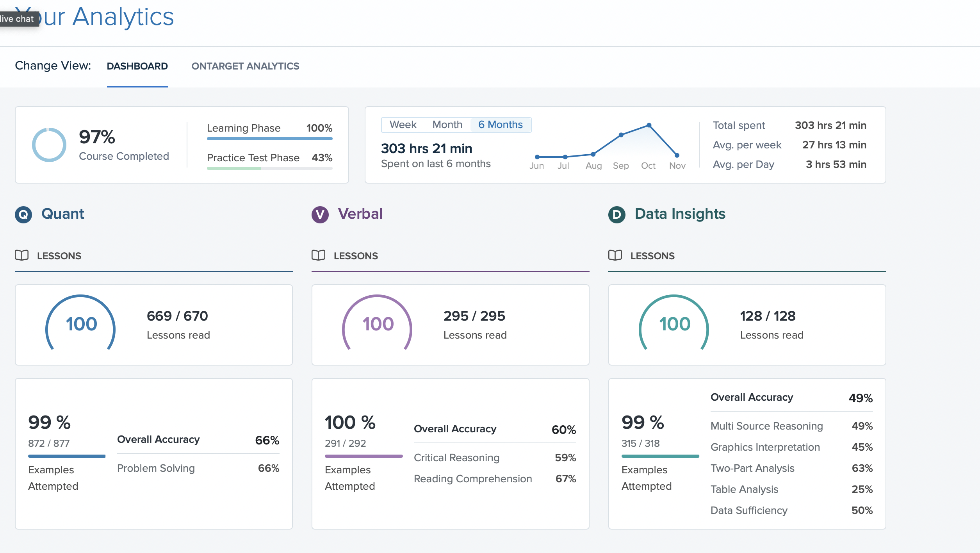Switch to the Dashboard view tab
This screenshot has width=980, height=553.
(x=137, y=66)
